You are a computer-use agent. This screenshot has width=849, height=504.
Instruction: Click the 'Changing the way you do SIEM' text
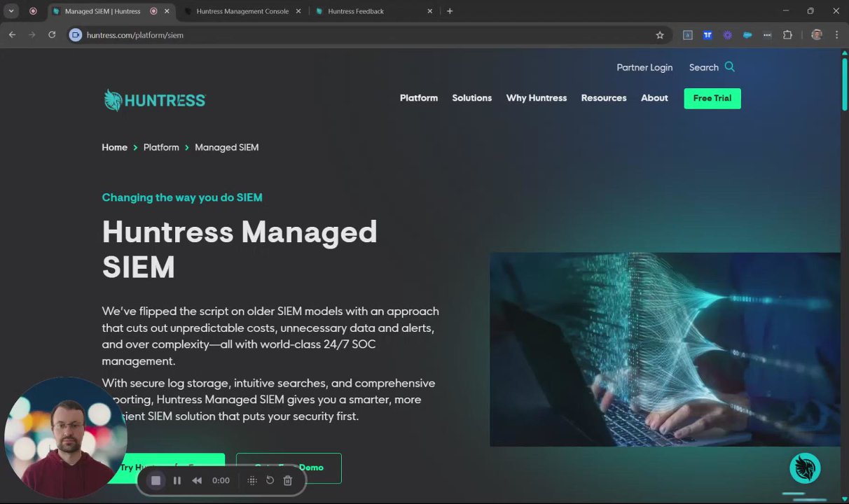click(x=182, y=197)
